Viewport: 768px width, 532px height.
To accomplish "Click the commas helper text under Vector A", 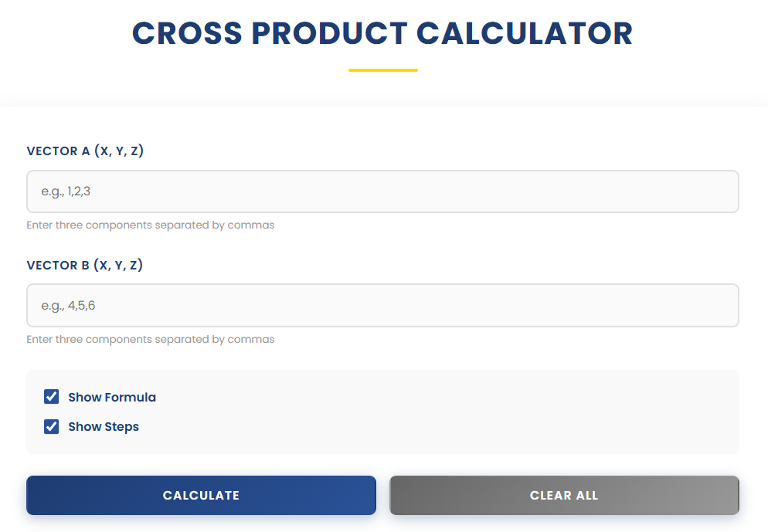I will (151, 225).
